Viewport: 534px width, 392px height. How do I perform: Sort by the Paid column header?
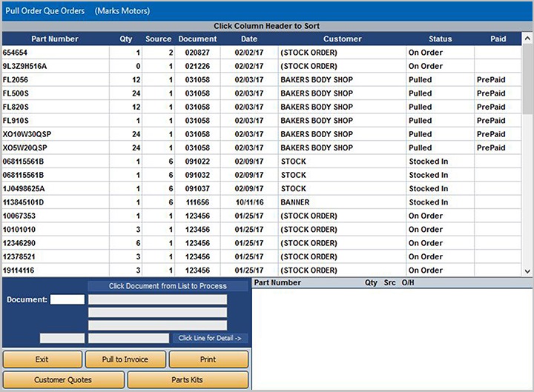[498, 39]
